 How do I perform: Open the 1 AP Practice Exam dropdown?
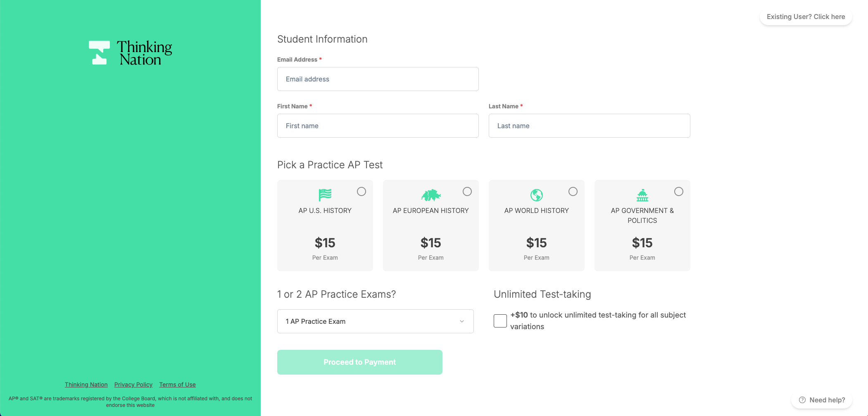pyautogui.click(x=375, y=321)
